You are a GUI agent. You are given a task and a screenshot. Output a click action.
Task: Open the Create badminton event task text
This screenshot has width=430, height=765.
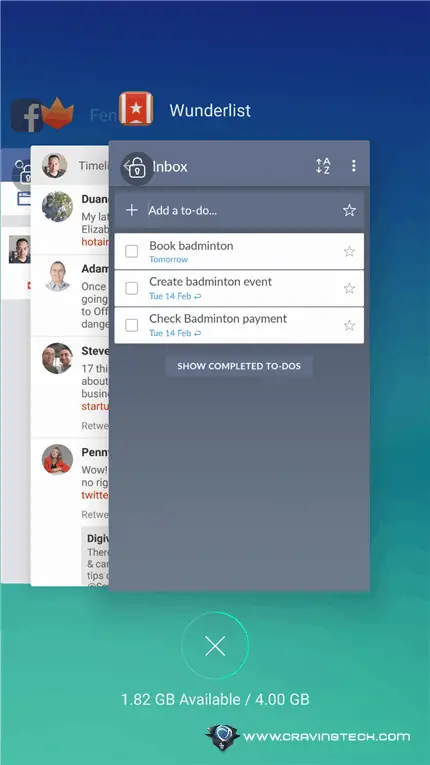click(211, 282)
